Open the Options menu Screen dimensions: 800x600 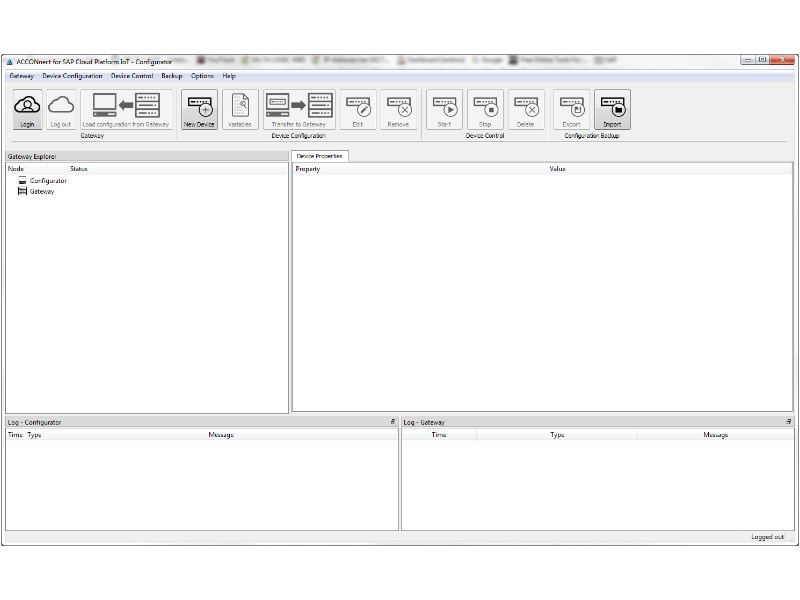[x=202, y=76]
